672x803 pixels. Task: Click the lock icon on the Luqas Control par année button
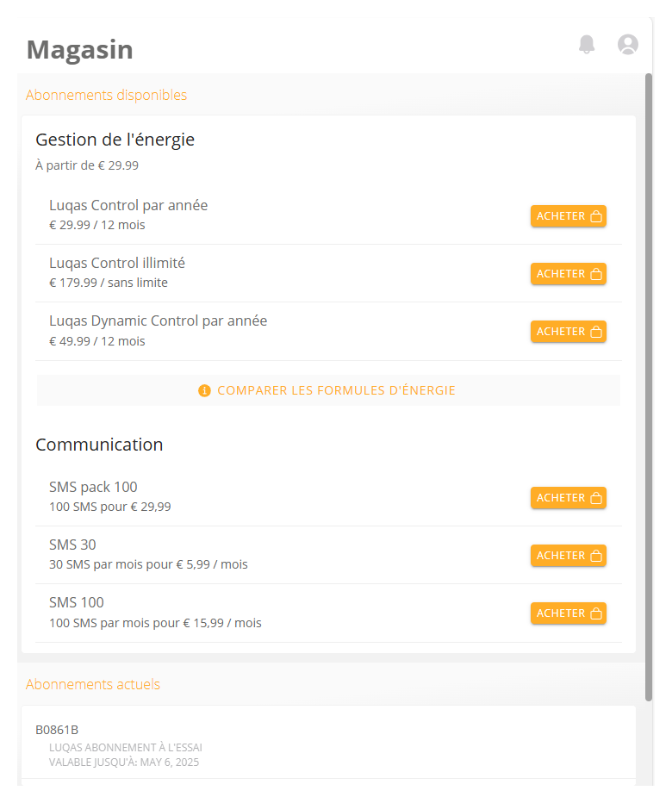tap(595, 216)
